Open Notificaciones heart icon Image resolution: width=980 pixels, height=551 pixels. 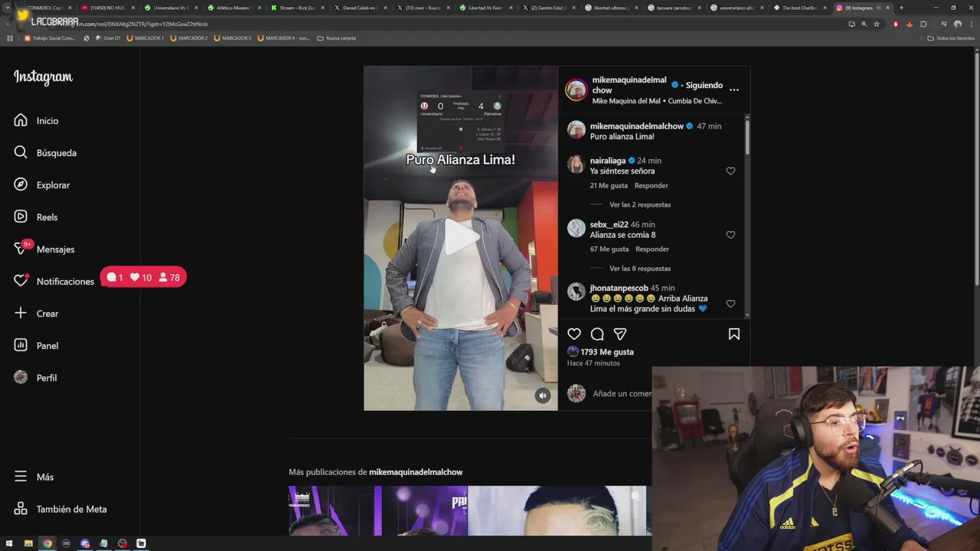[x=21, y=281]
